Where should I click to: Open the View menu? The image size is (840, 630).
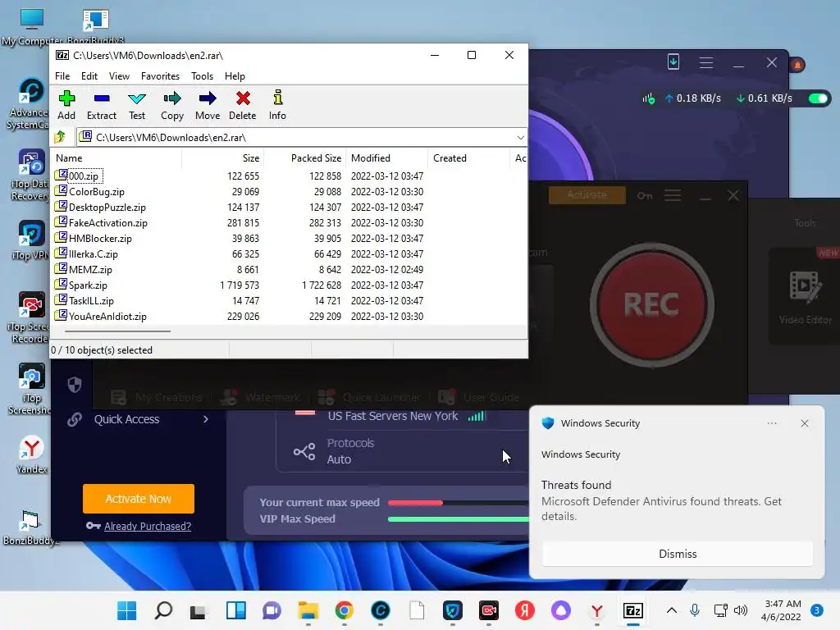point(119,76)
